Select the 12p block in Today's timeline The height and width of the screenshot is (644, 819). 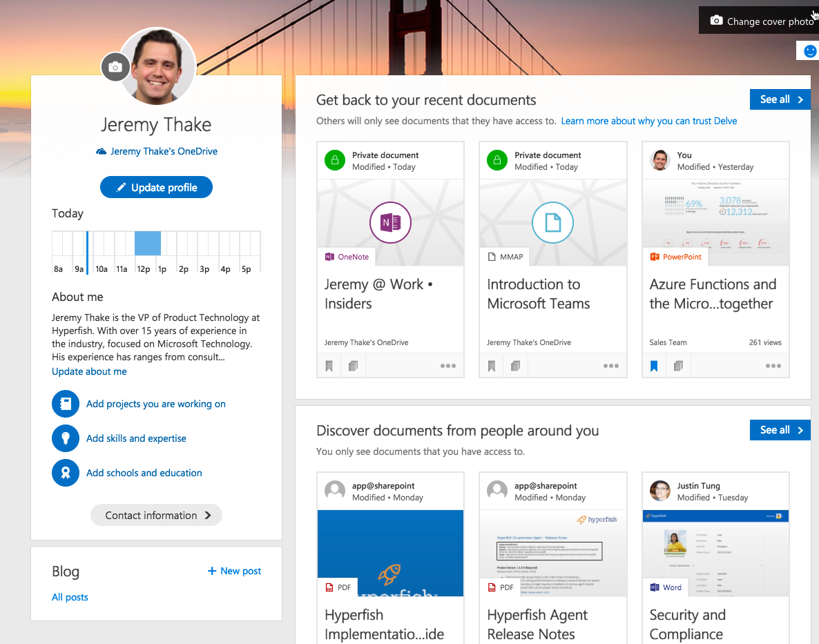pyautogui.click(x=147, y=244)
